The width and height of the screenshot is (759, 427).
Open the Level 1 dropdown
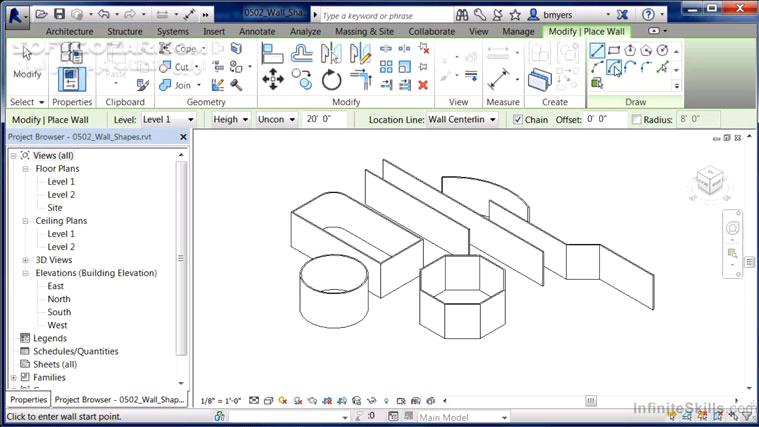tap(168, 120)
